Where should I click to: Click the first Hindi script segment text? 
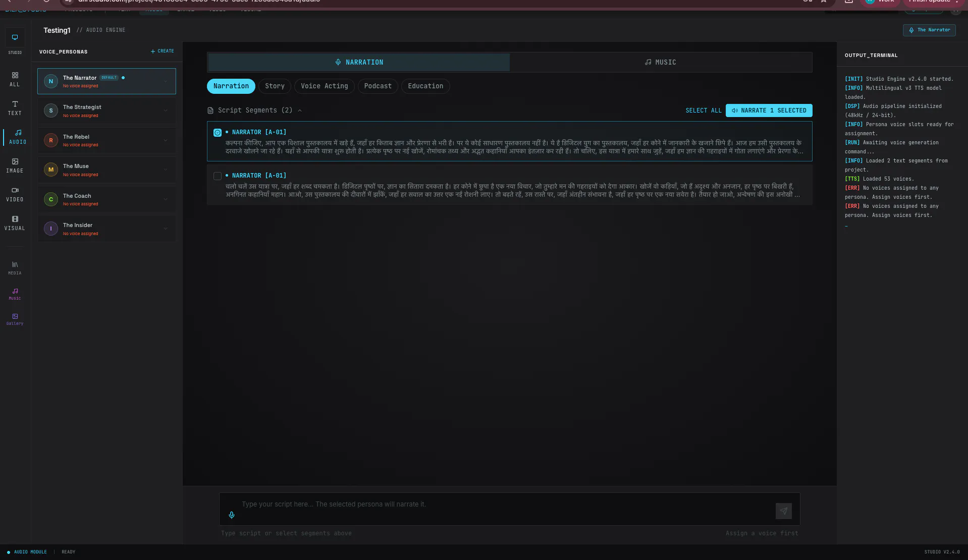point(514,147)
